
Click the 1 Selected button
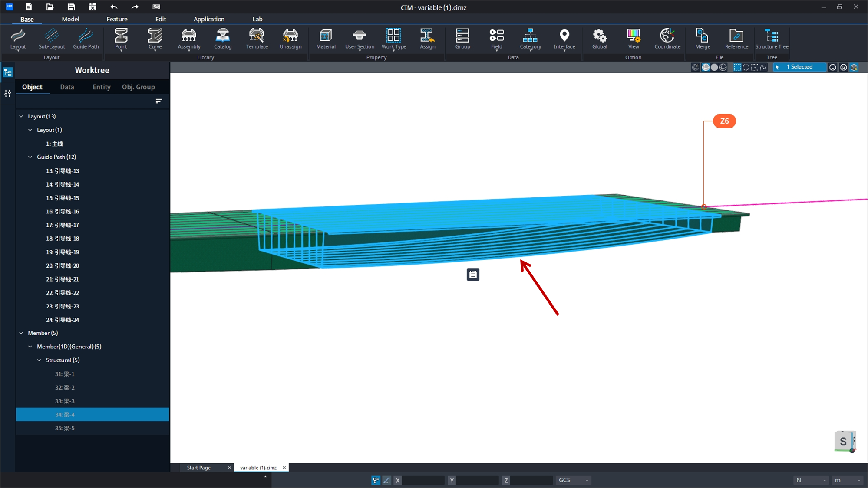pos(799,67)
